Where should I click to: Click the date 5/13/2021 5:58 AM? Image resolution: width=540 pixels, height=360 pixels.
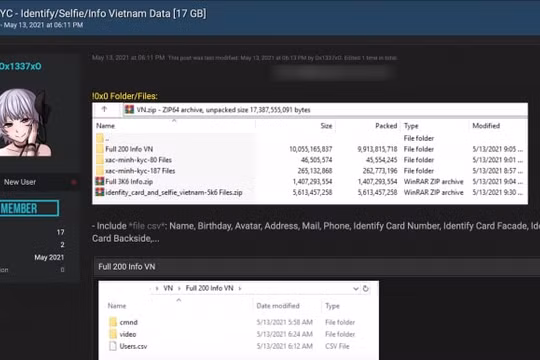click(x=284, y=322)
